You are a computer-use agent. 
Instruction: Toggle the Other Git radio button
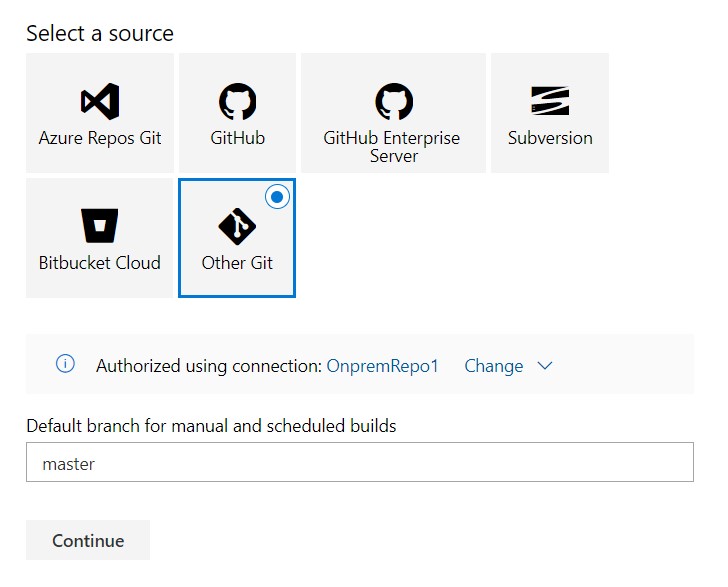tap(277, 197)
